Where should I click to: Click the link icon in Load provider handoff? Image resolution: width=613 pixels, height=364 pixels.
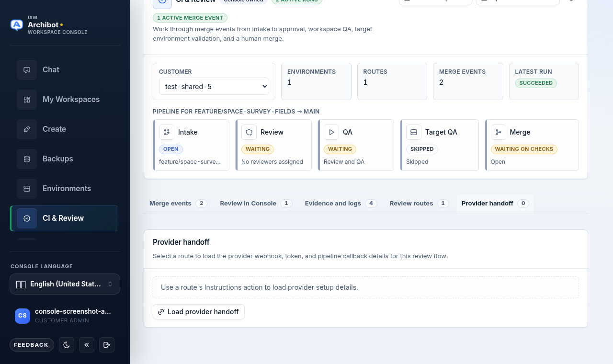pyautogui.click(x=161, y=312)
